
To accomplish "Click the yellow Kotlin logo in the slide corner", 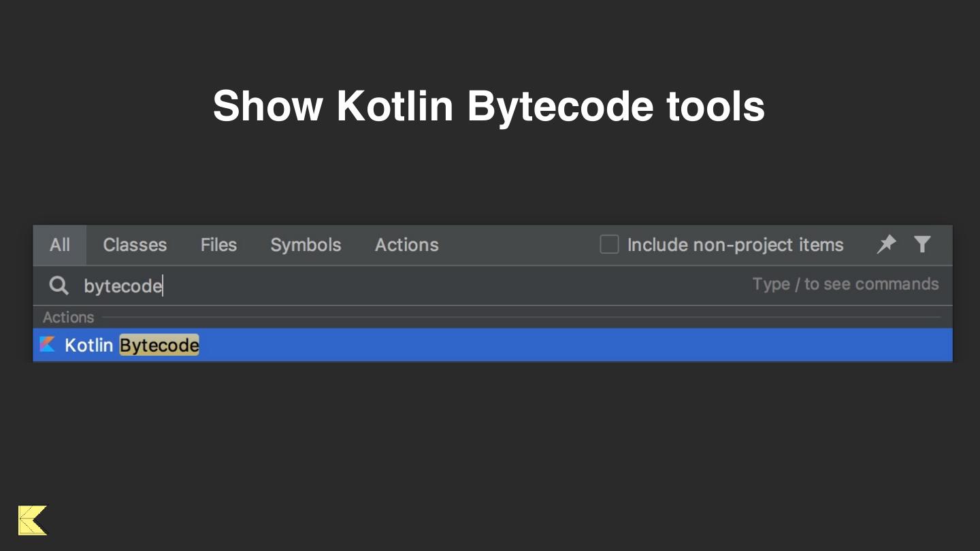I will (33, 520).
